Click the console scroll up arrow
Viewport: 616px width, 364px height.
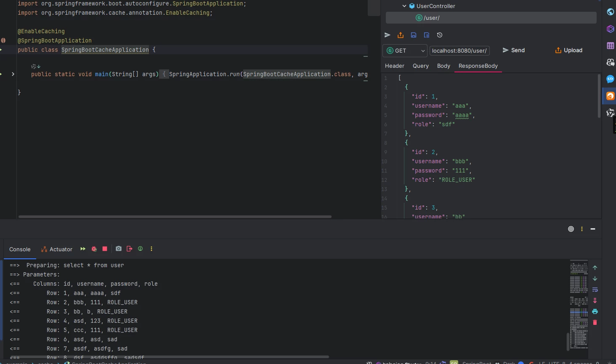coord(595,268)
